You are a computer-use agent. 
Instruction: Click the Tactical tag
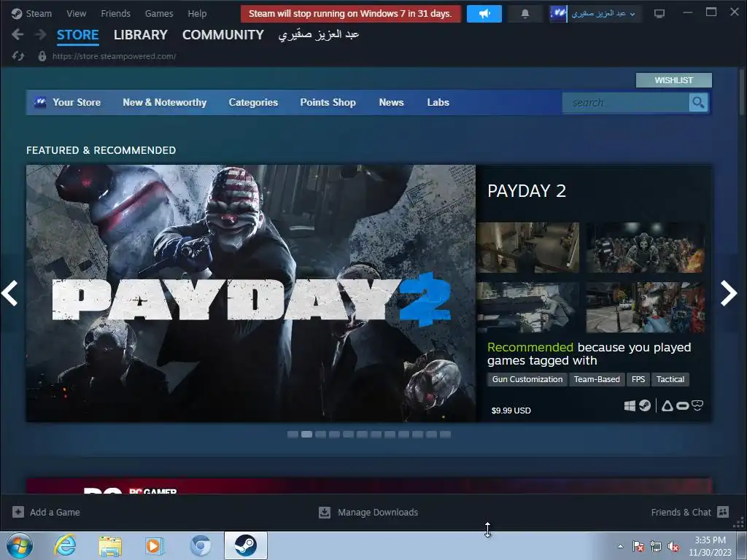click(x=670, y=379)
